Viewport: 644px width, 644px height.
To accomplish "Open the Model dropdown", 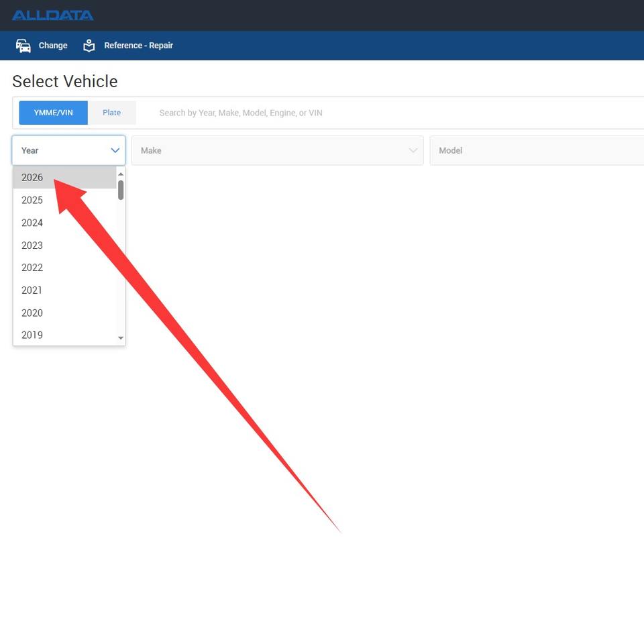I will click(x=537, y=150).
